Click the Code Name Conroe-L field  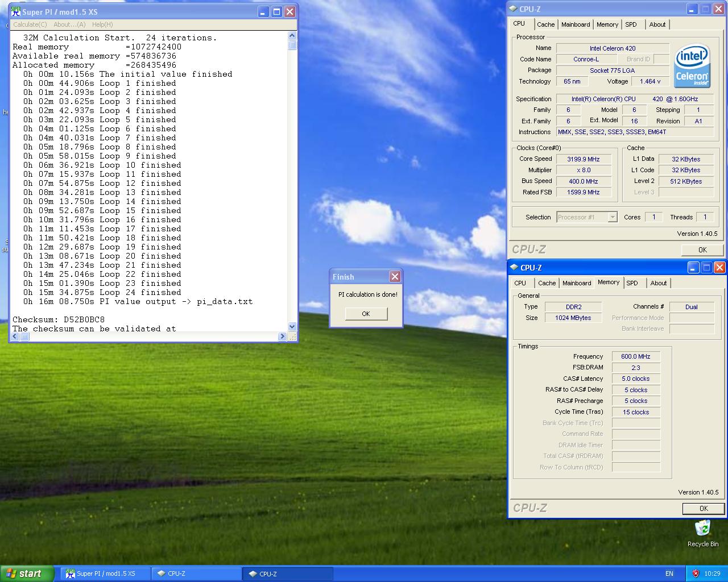[586, 59]
